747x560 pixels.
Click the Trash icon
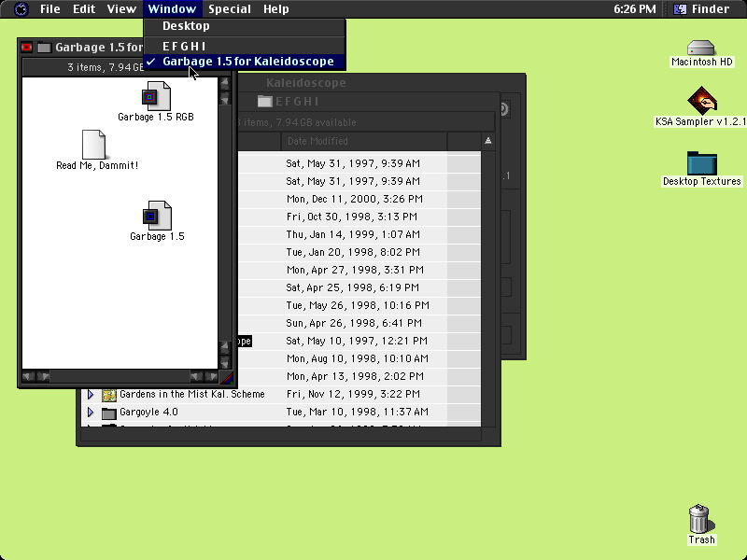coord(701,519)
